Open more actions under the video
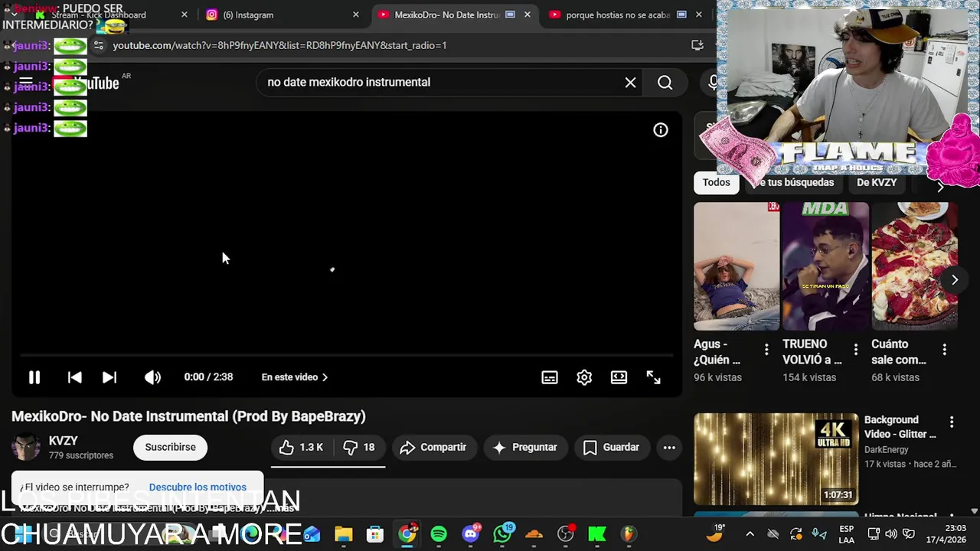Image resolution: width=980 pixels, height=551 pixels. pyautogui.click(x=669, y=448)
